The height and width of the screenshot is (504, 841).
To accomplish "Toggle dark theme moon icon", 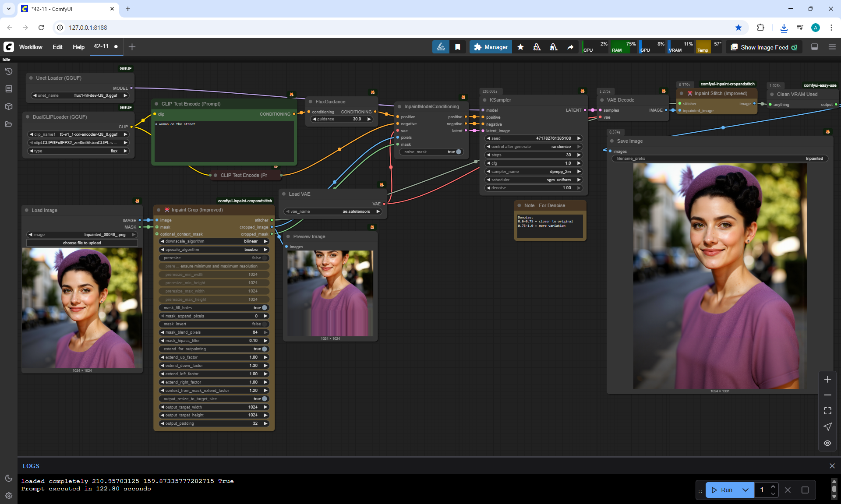I will pos(8,478).
